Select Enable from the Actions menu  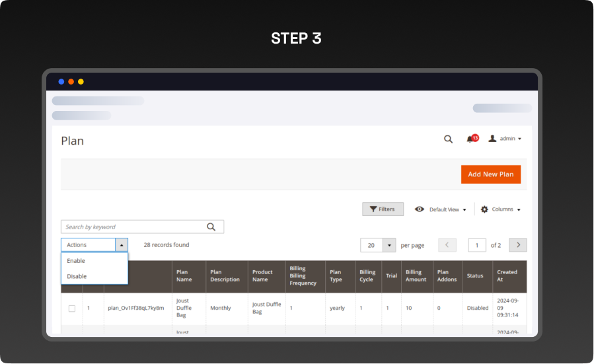click(x=76, y=261)
